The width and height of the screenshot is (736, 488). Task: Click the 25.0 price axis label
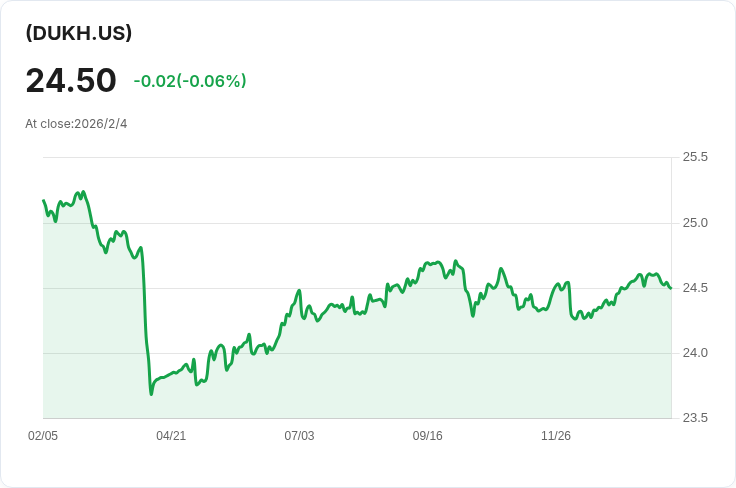click(695, 223)
